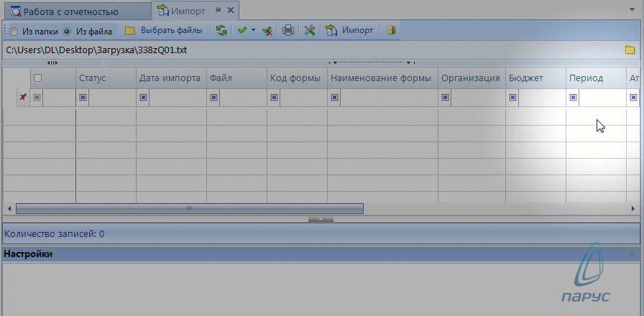
Task: Click the Статус column header
Action: pos(106,78)
